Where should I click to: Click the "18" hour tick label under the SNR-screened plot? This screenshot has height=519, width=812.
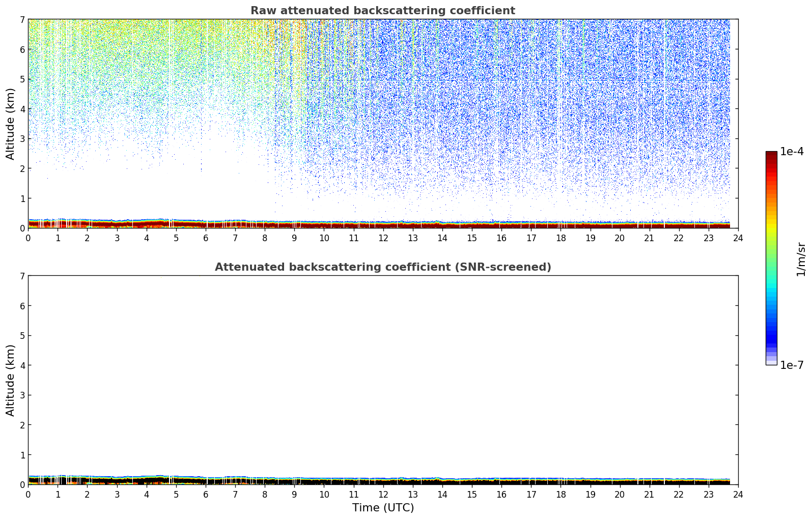point(561,495)
